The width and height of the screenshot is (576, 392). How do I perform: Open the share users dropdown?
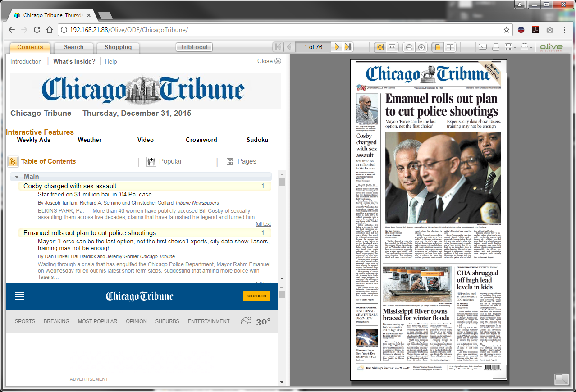coord(526,47)
